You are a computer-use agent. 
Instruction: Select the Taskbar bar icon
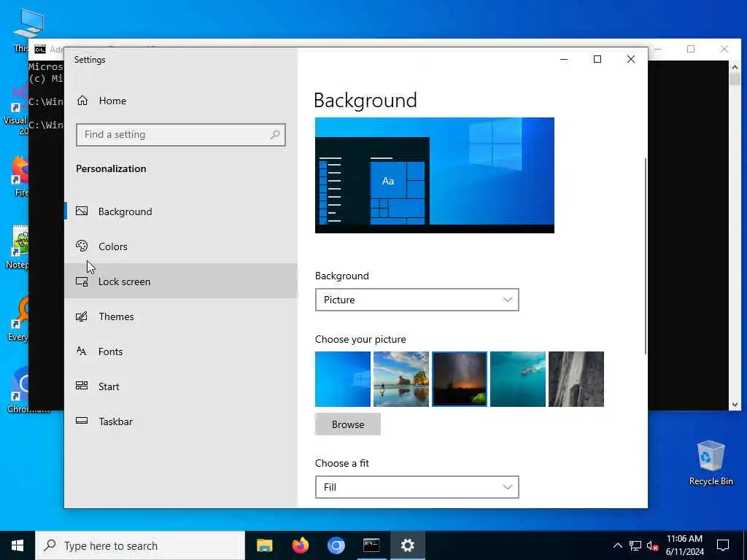(x=82, y=421)
